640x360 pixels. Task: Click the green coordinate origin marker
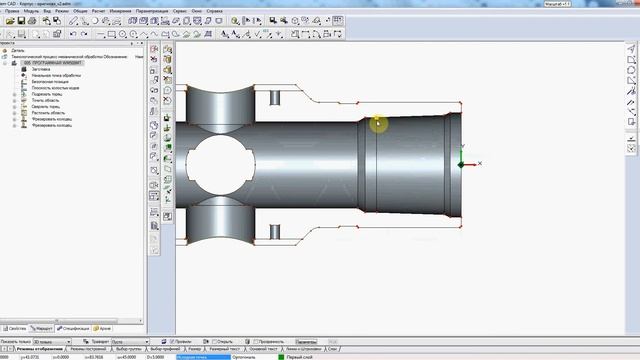point(461,164)
